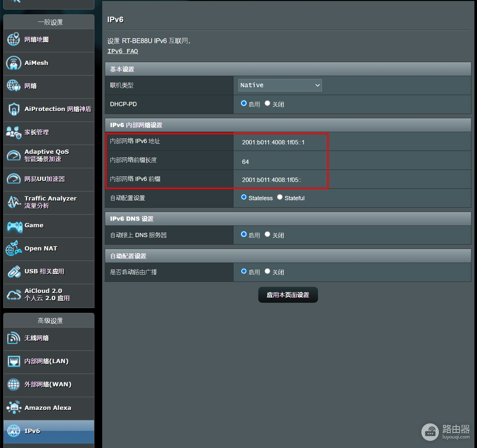Click the 无线网络 wireless signal icon

14,338
